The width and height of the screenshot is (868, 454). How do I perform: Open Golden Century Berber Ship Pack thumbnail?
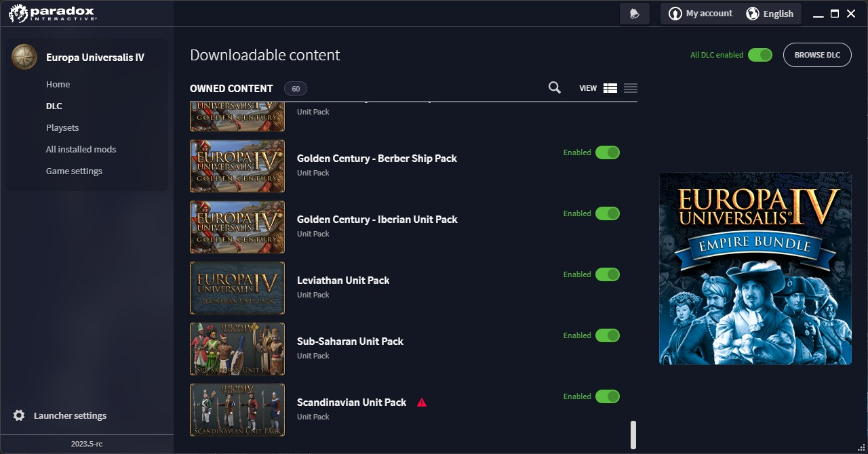click(237, 166)
